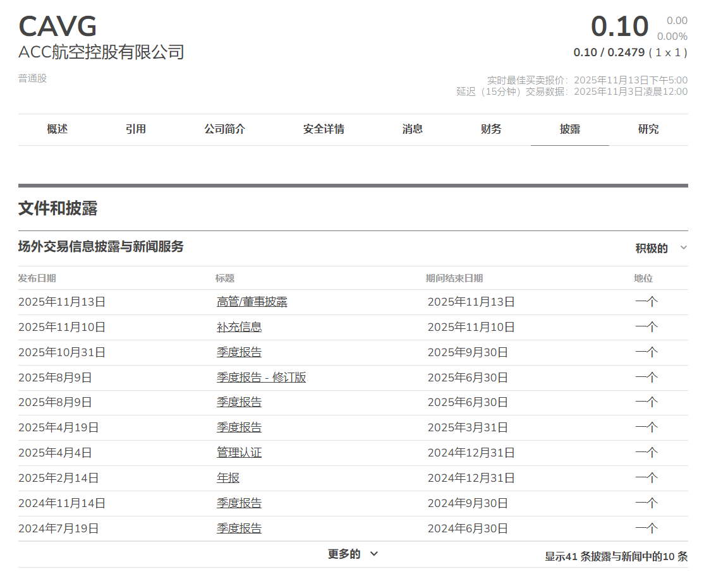Open the 季度报告 - 修订版 document
Viewport: 728px width, 579px height.
(x=262, y=377)
